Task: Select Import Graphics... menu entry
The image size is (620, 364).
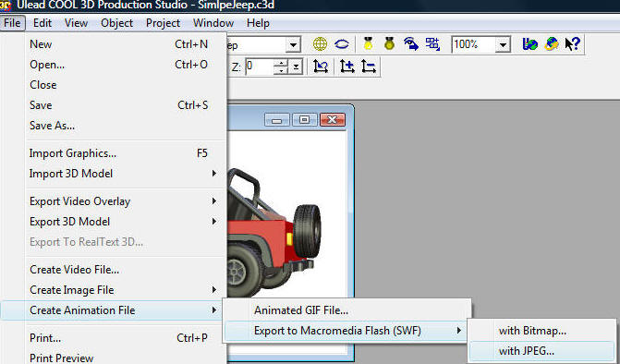Action: pyautogui.click(x=115, y=153)
